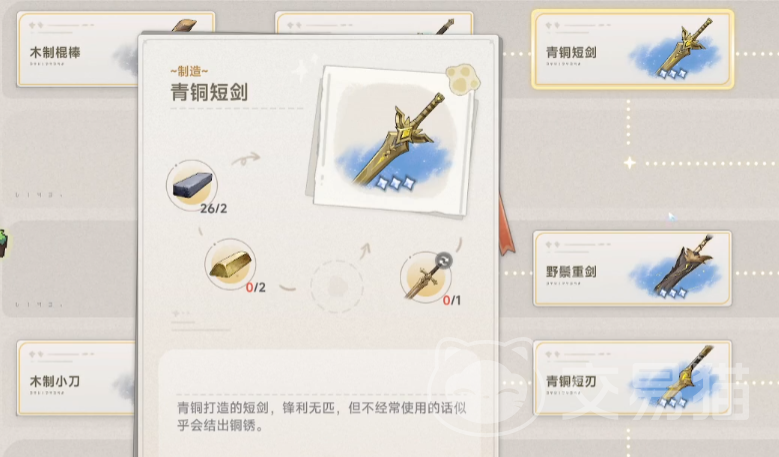Click the green block icon at left edge

click(3, 243)
